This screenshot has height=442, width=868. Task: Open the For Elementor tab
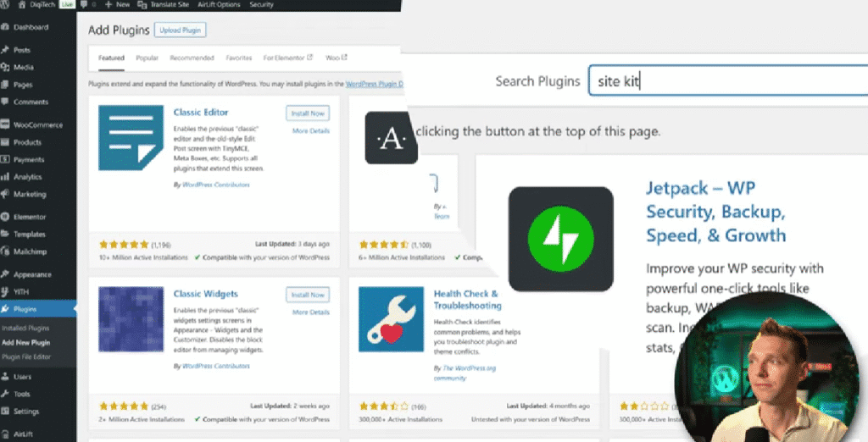pyautogui.click(x=288, y=58)
